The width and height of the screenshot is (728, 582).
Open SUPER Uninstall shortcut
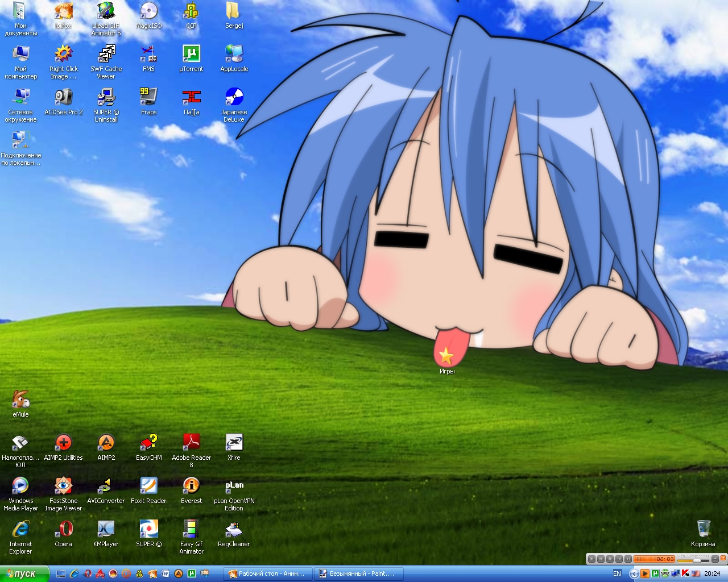coord(106,105)
